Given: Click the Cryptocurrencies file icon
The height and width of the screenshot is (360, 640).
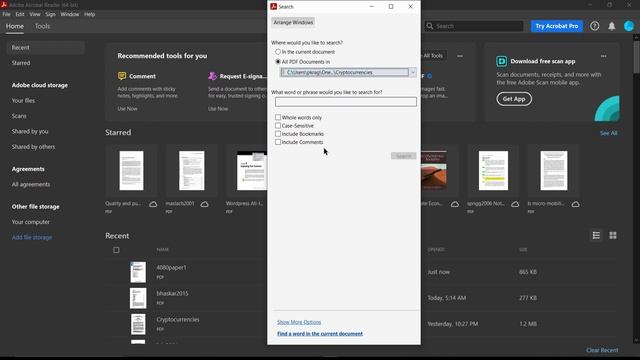Looking at the screenshot, I should coord(138,324).
